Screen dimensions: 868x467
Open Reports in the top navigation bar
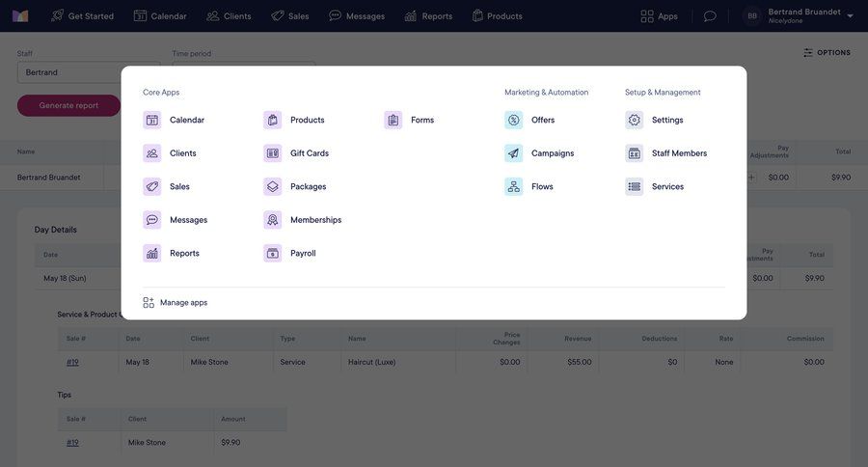click(428, 16)
